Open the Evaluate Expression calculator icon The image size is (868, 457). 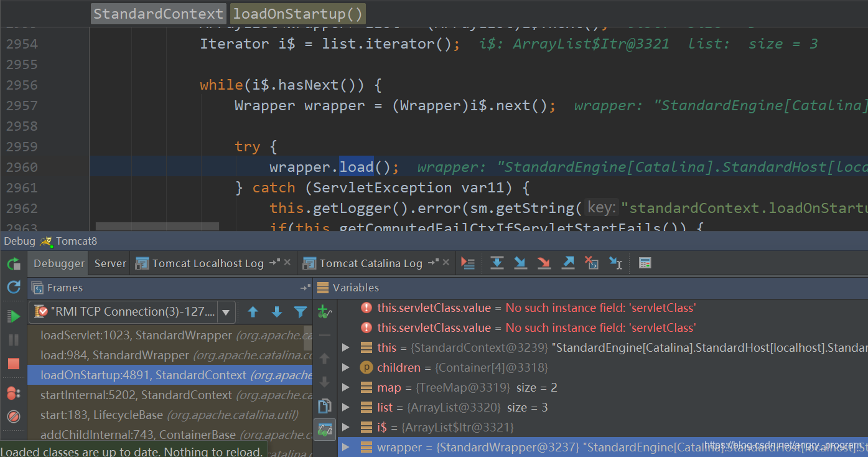[645, 263]
